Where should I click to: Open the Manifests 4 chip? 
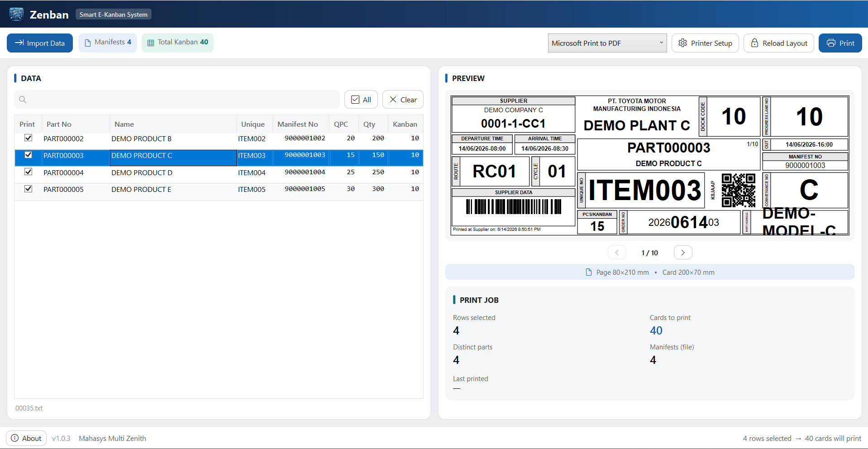tap(108, 43)
